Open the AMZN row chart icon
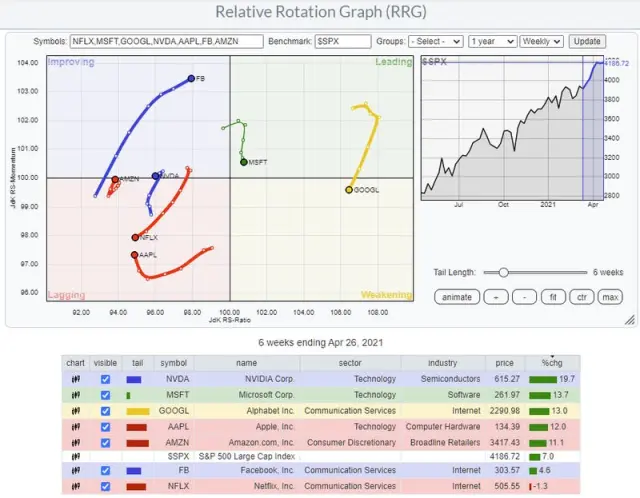This screenshot has width=640, height=498. [76, 443]
